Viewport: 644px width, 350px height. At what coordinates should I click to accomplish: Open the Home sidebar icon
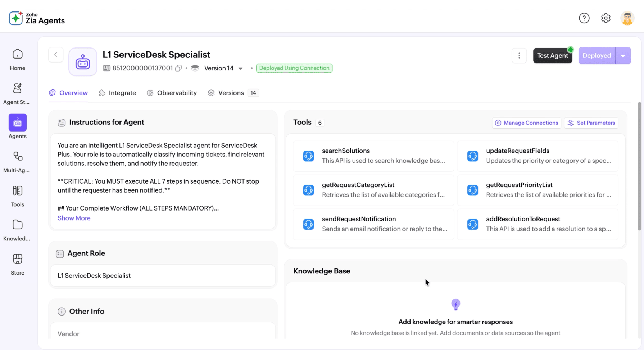tap(17, 54)
